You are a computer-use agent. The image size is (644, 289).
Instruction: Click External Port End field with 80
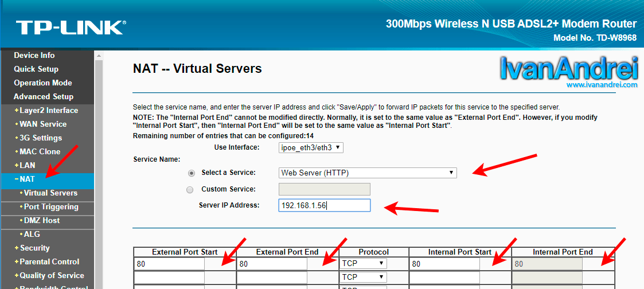click(x=272, y=264)
